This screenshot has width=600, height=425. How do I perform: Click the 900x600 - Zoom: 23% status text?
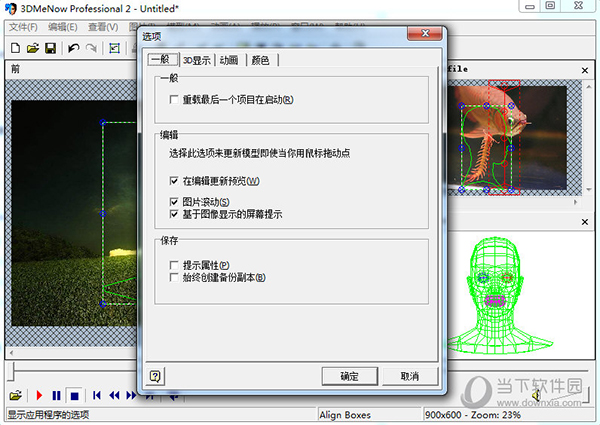click(x=473, y=415)
